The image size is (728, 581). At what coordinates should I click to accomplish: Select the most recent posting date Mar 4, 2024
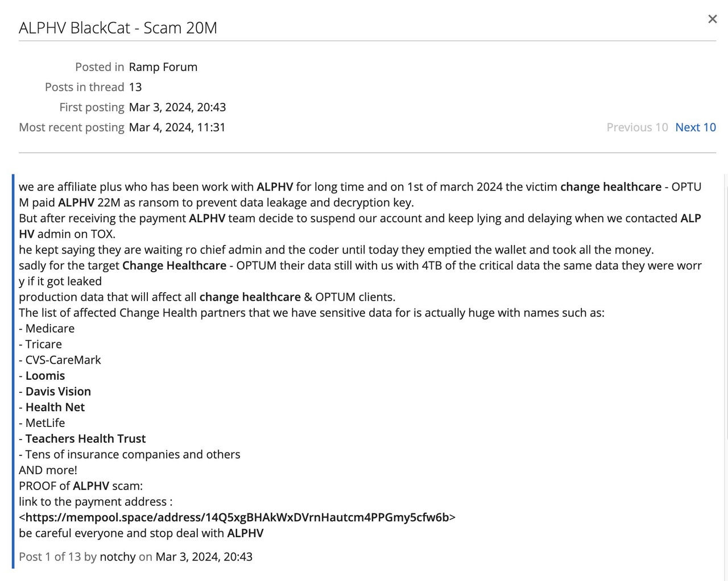click(177, 127)
